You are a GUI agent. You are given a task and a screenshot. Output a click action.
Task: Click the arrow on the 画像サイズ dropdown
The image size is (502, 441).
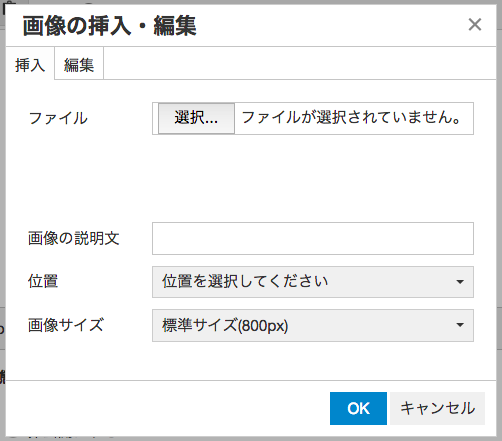click(x=460, y=325)
